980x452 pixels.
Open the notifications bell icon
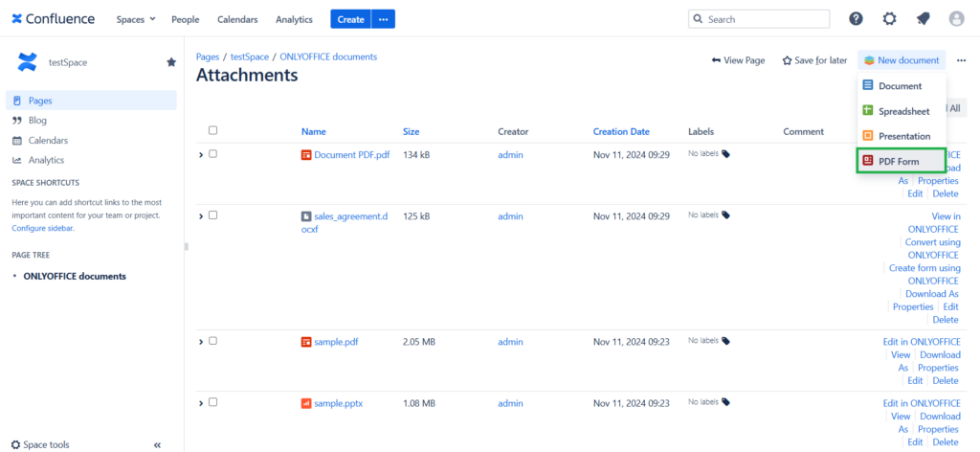coord(924,19)
